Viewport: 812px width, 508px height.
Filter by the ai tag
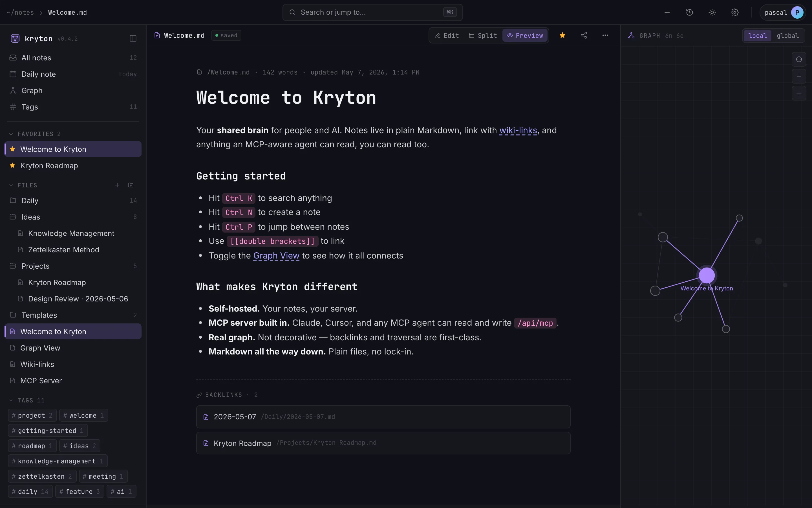(x=122, y=492)
